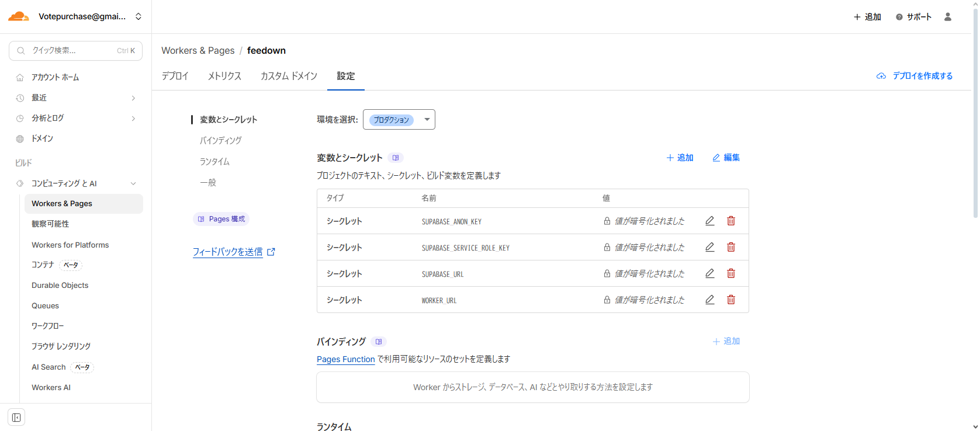
Task: Edit SUPABASE_SERVICE_ROLE_KEY with pencil icon
Action: [x=710, y=247]
